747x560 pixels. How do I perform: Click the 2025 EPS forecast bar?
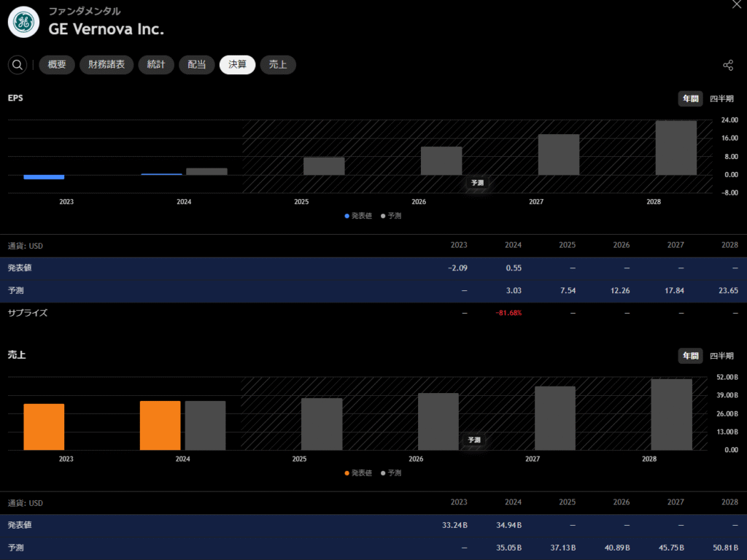pos(324,166)
